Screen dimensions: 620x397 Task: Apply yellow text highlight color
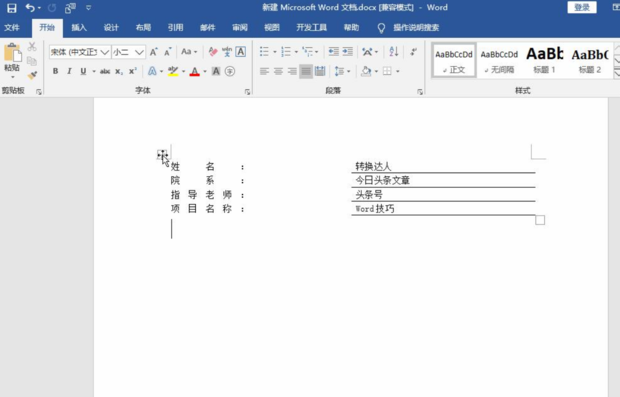[x=173, y=71]
